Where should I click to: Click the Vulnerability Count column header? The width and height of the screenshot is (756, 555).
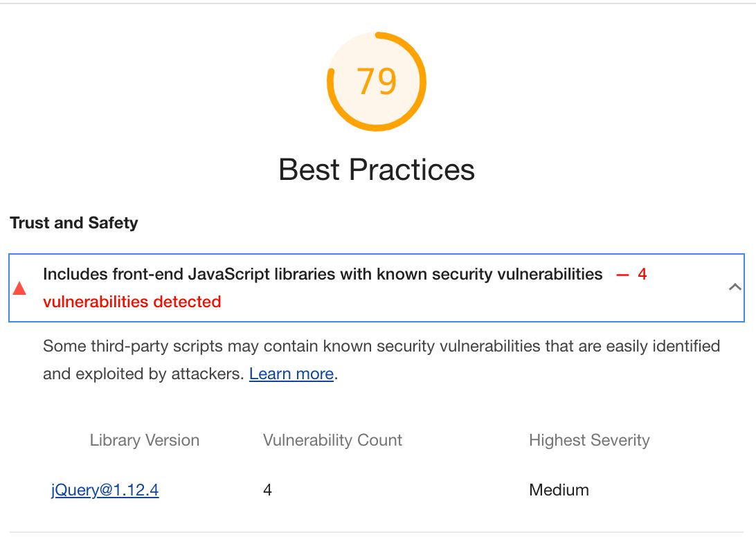pyautogui.click(x=332, y=441)
